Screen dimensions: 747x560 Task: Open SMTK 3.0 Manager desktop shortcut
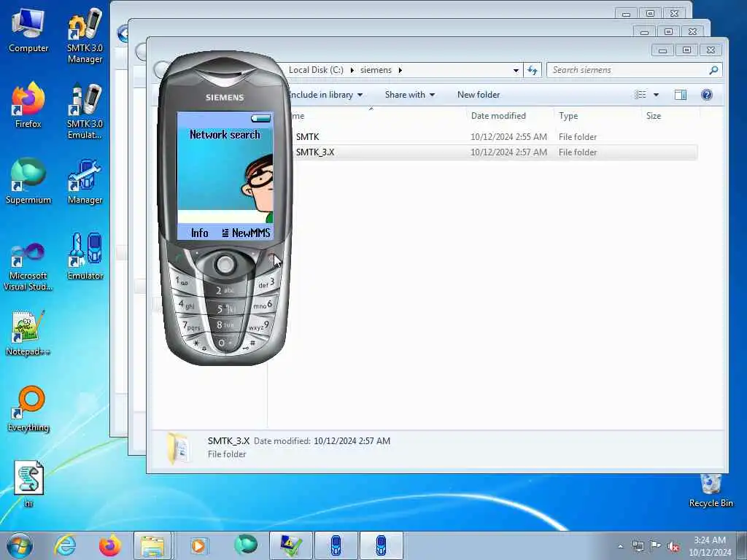click(x=85, y=36)
